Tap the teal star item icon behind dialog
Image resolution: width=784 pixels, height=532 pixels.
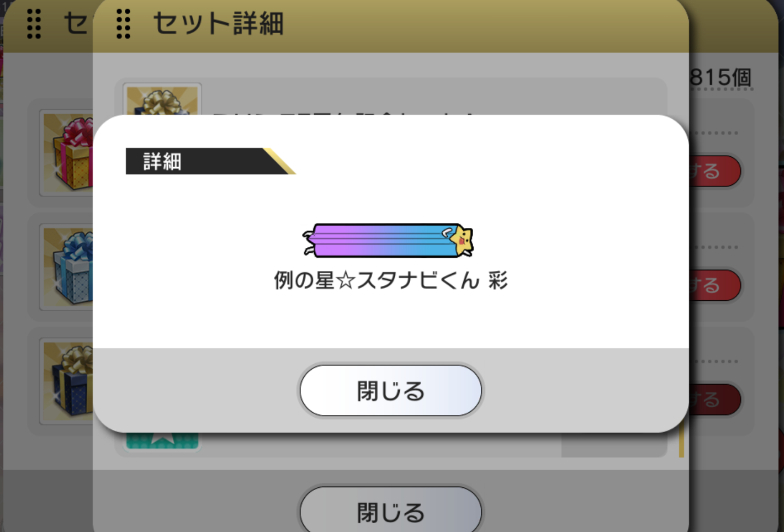coord(162,441)
